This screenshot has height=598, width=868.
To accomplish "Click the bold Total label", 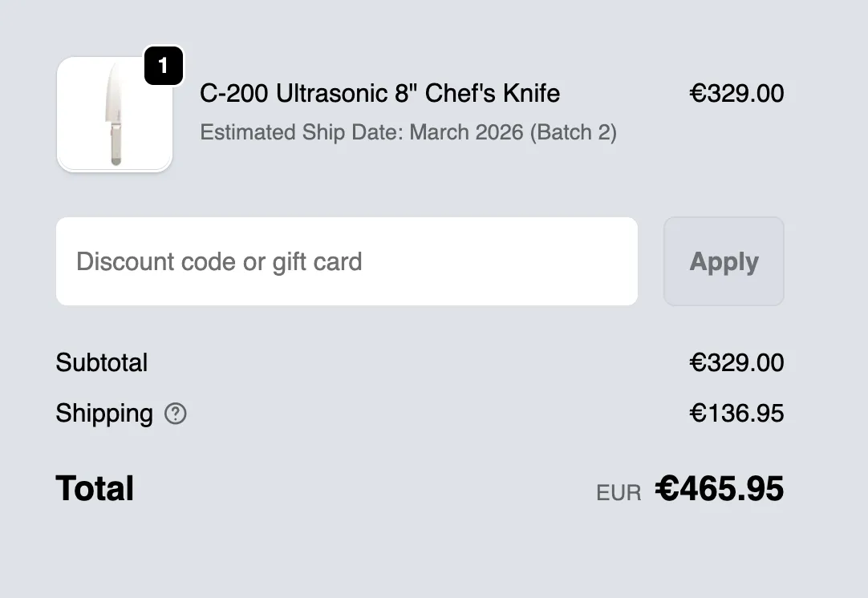I will (95, 488).
